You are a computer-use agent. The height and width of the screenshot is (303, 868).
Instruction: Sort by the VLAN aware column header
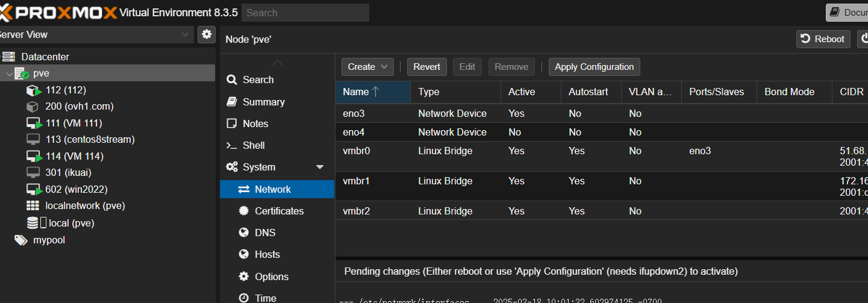(651, 92)
